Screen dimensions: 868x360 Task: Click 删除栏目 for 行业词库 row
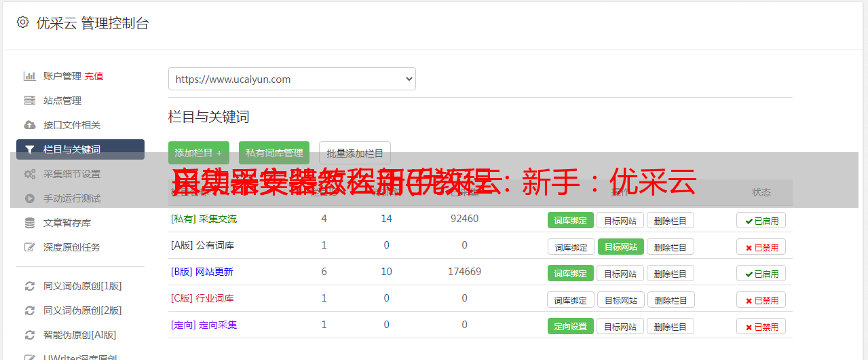tap(671, 300)
